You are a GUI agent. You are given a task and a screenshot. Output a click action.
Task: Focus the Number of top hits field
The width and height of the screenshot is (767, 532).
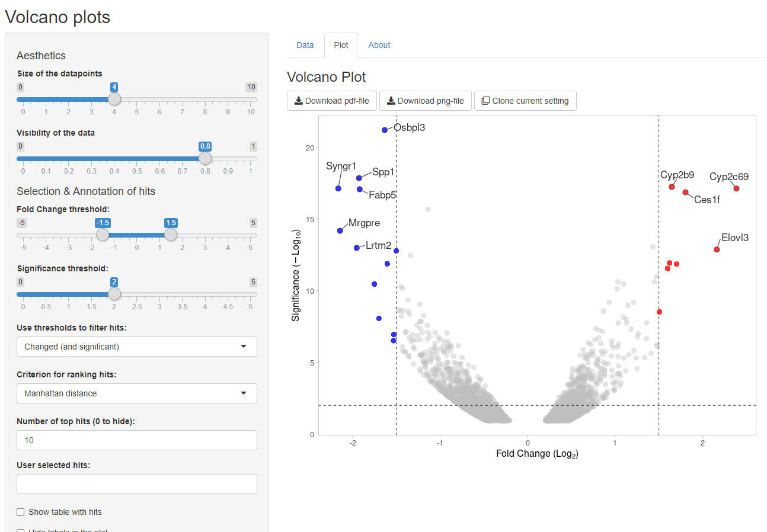tap(137, 440)
